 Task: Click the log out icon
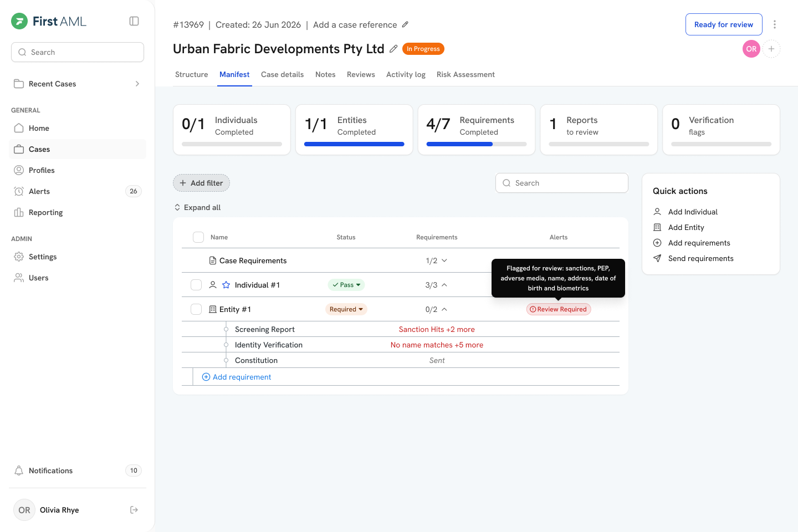[x=134, y=510]
